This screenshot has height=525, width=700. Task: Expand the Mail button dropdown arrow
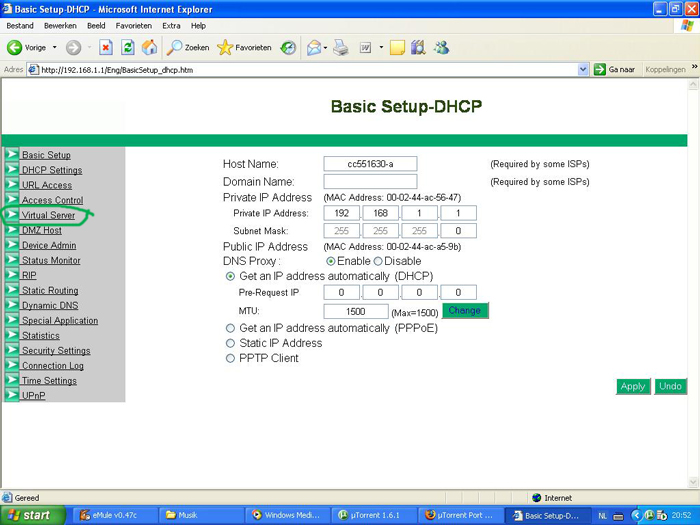(x=325, y=47)
